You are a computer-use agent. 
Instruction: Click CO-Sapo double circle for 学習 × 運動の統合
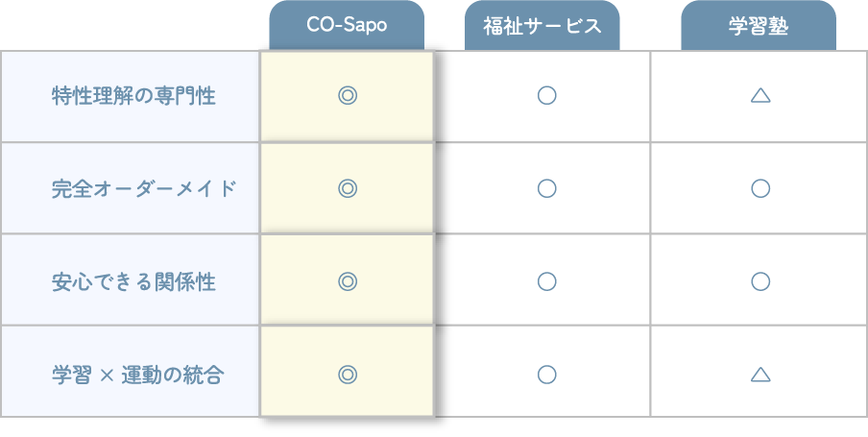point(348,375)
